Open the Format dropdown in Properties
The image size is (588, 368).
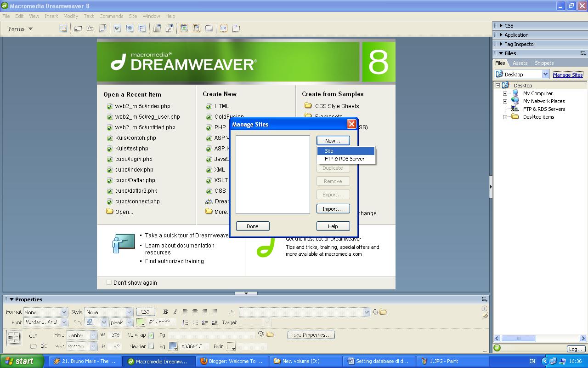[x=64, y=312]
